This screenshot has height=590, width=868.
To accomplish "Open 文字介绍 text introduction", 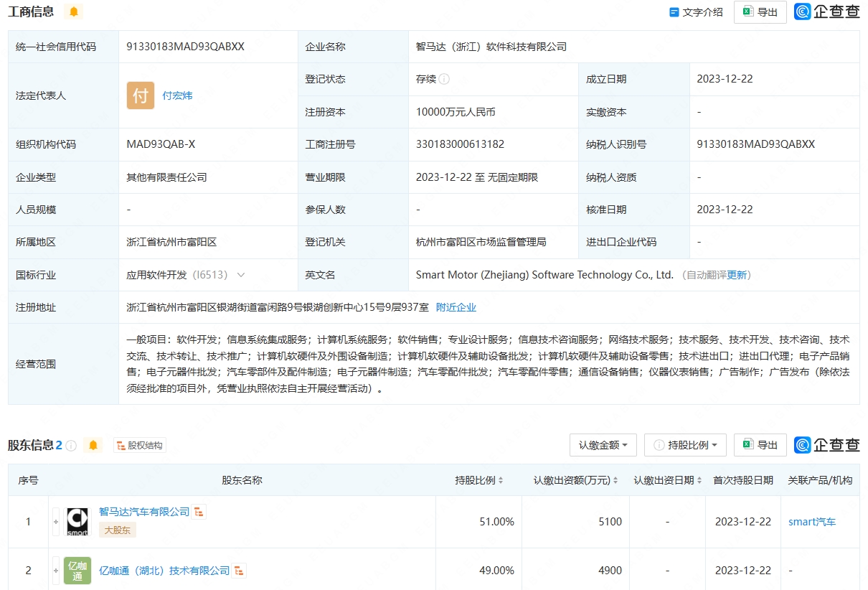I will (696, 12).
